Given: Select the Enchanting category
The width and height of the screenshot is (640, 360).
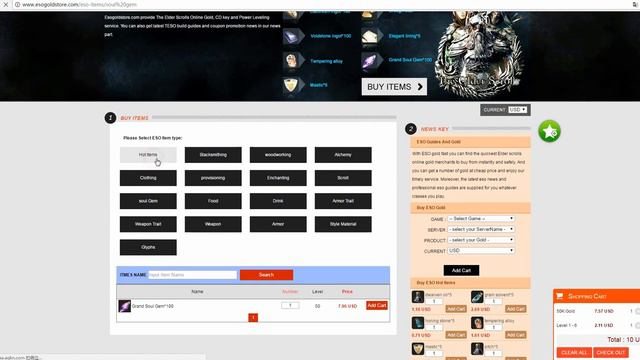Looking at the screenshot, I should tap(278, 178).
